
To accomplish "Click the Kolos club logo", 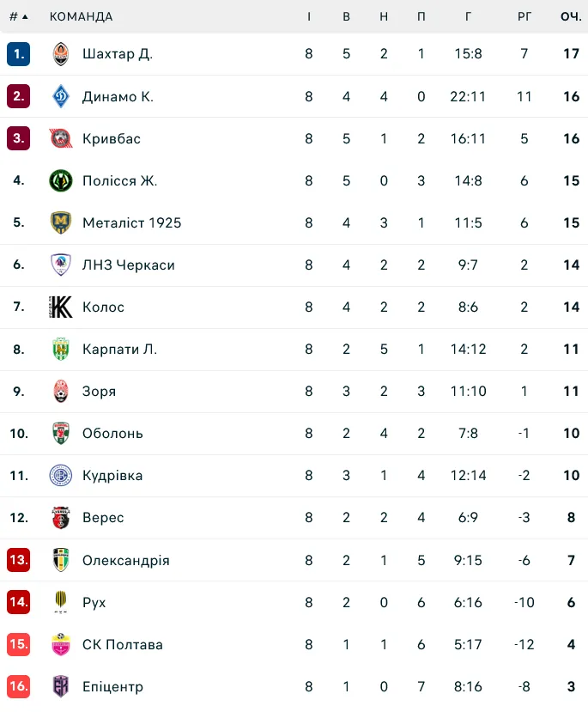I will tap(61, 307).
